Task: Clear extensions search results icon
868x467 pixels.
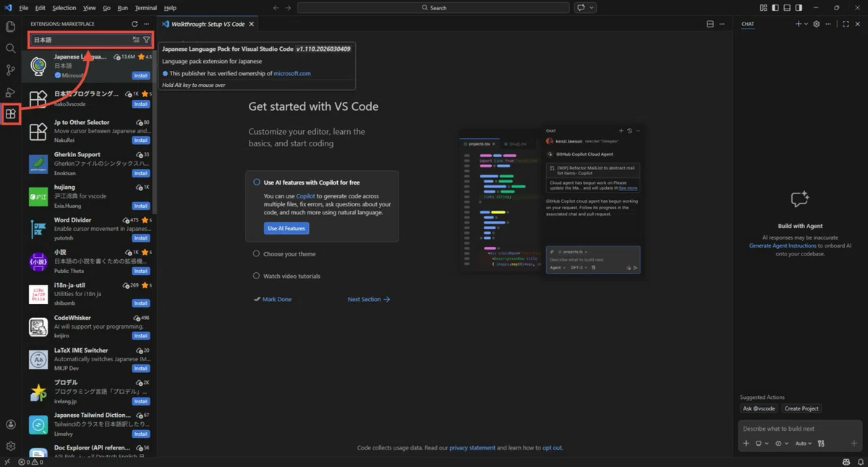Action: click(x=136, y=40)
